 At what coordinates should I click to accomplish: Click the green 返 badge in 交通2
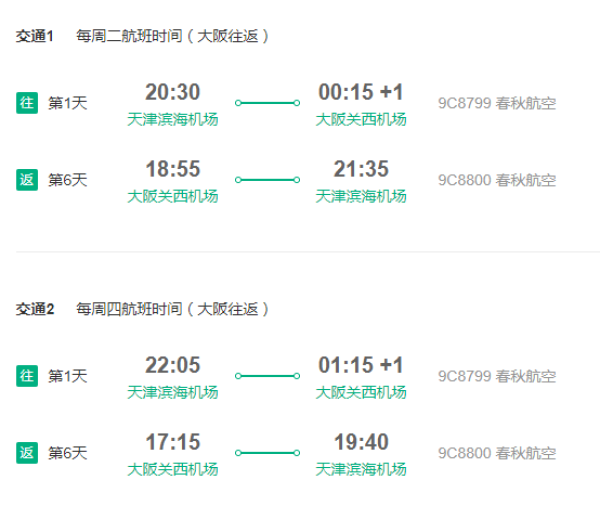click(27, 453)
